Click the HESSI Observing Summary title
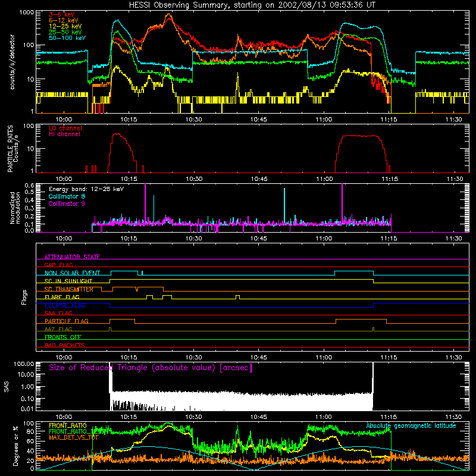Viewport: 476px width, 476px height. pyautogui.click(x=252, y=5)
